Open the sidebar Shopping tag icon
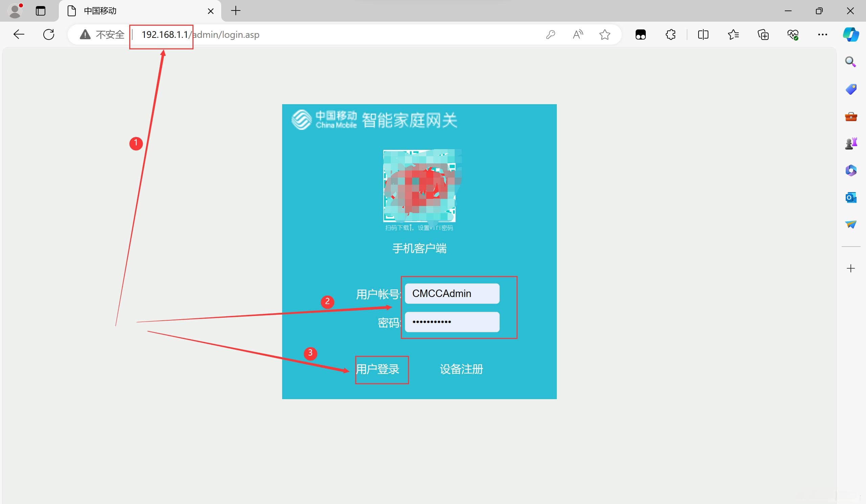The width and height of the screenshot is (866, 504). point(851,89)
